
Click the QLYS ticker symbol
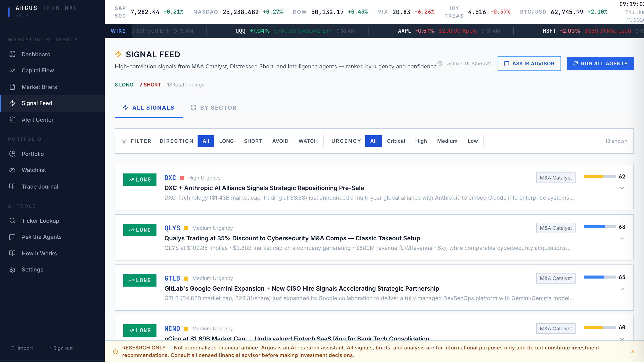172,228
